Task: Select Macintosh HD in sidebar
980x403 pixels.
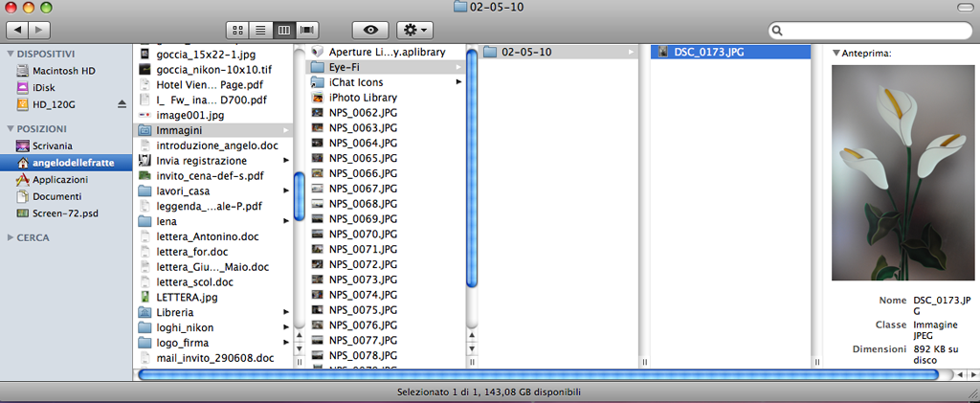Action: [63, 71]
